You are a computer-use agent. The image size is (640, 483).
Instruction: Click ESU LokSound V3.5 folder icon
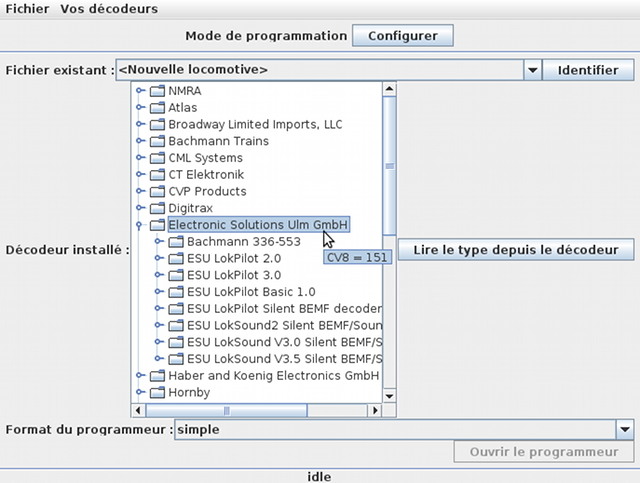point(176,358)
